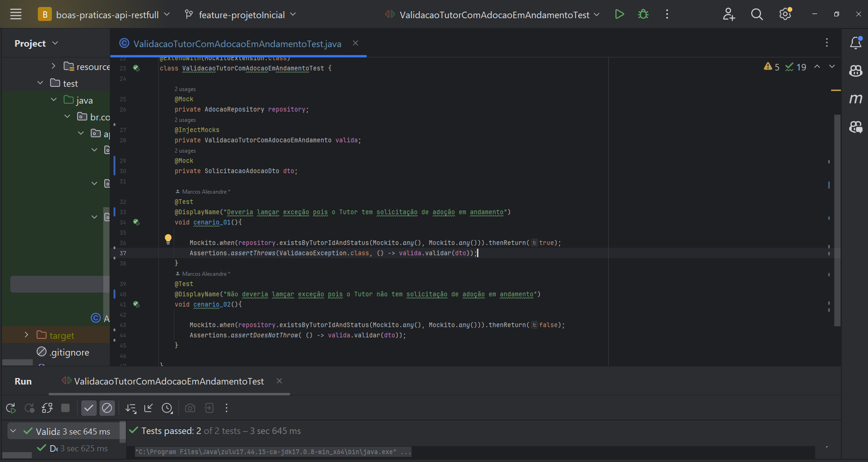Select the .gitignore file

[x=63, y=352]
